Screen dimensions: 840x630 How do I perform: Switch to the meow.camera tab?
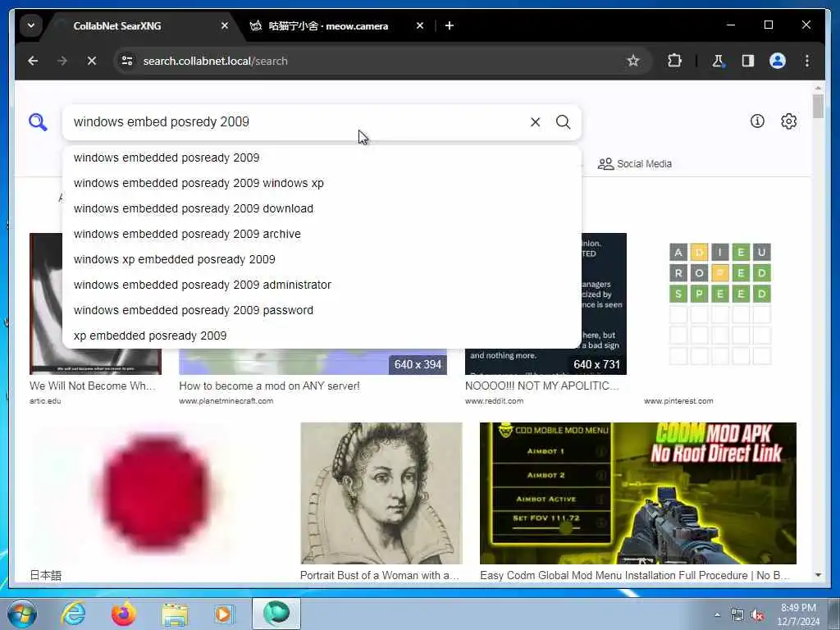pos(328,25)
